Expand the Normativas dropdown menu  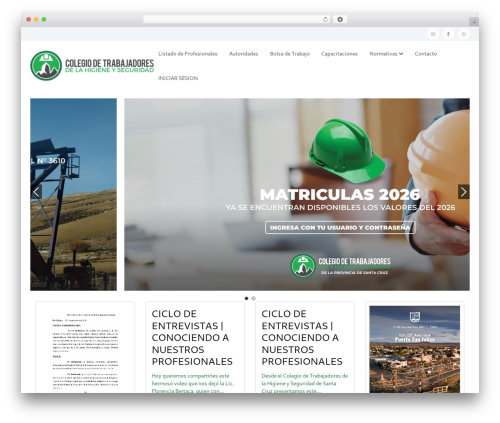tap(386, 54)
